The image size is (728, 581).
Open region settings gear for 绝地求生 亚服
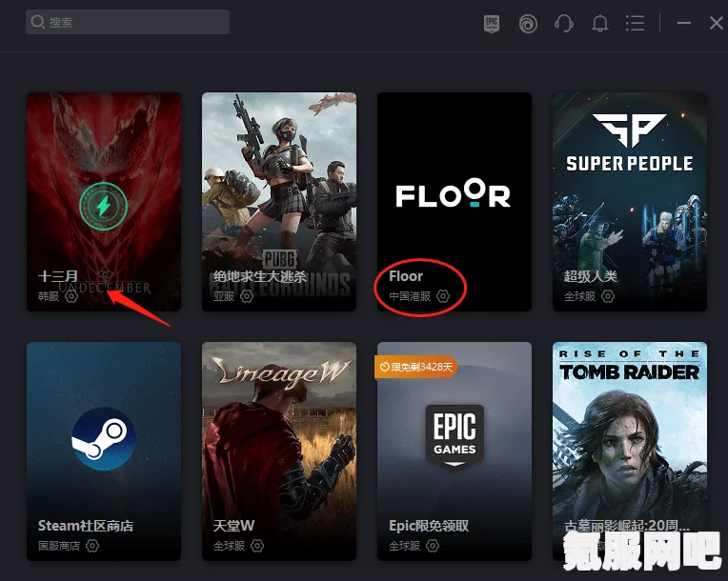click(247, 296)
